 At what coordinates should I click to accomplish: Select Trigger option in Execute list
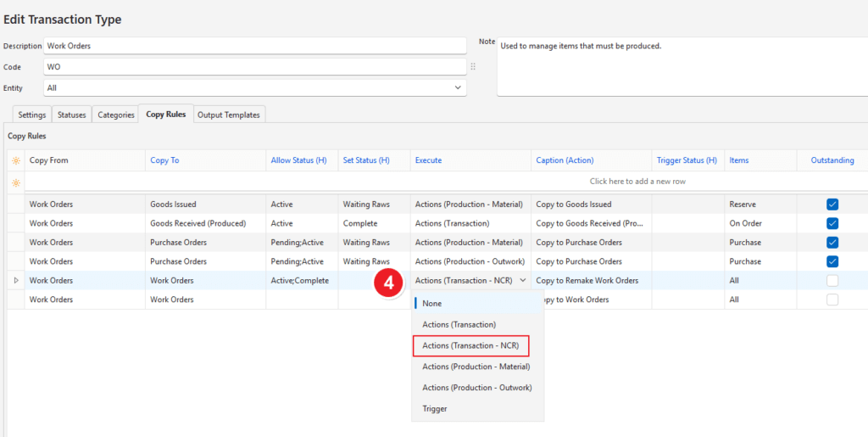pyautogui.click(x=435, y=408)
